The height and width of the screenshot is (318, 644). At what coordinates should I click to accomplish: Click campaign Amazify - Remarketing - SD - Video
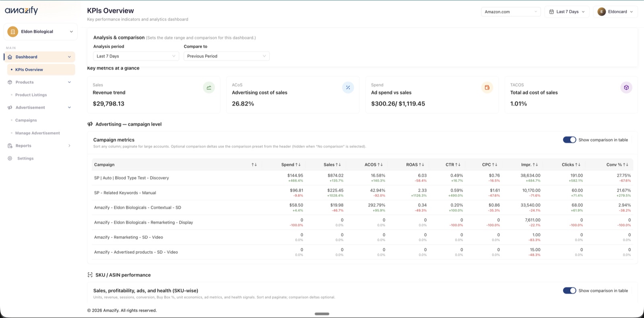128,237
